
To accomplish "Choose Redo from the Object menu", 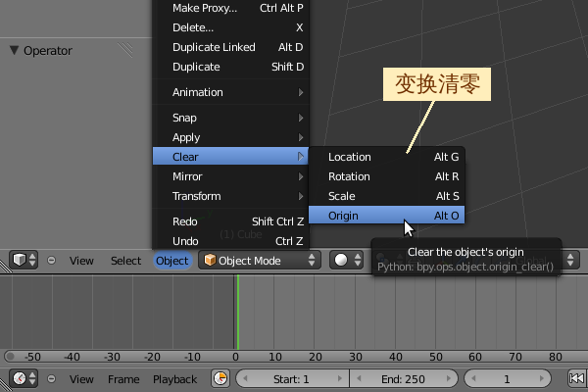I will click(230, 221).
